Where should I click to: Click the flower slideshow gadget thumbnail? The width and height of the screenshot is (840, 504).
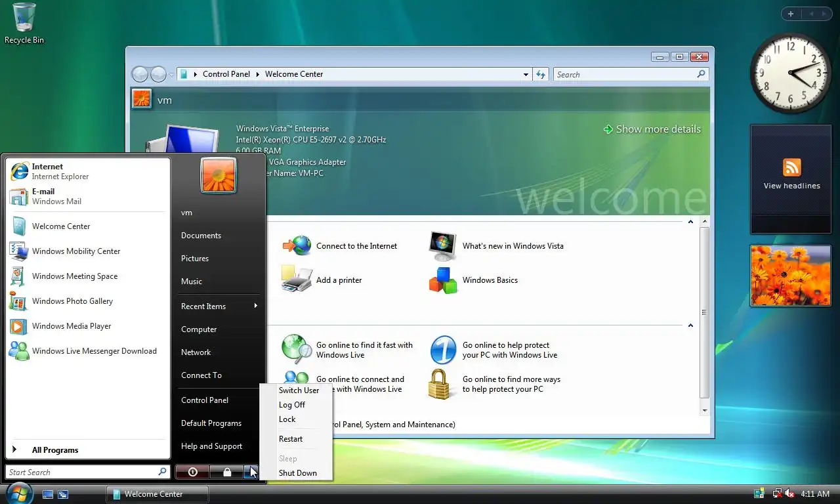click(790, 276)
